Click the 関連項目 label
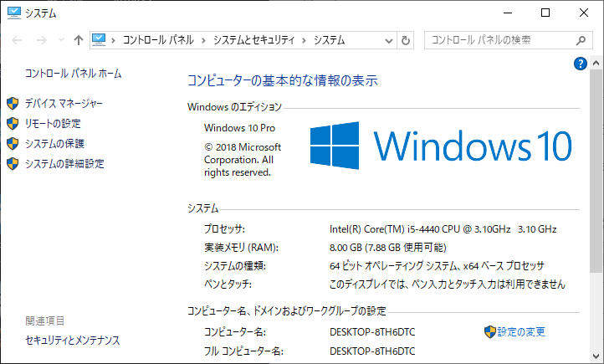Viewport: 604px width, 364px height. pyautogui.click(x=44, y=320)
